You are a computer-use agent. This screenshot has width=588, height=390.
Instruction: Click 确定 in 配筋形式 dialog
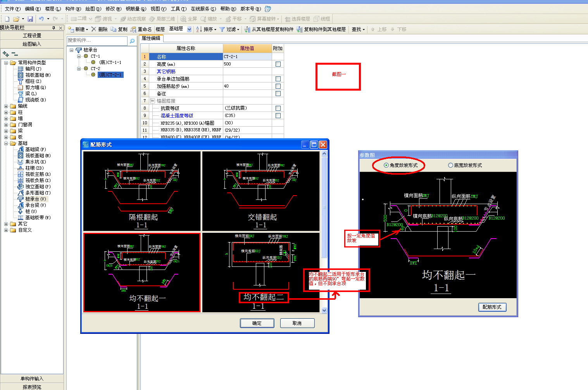pos(257,323)
